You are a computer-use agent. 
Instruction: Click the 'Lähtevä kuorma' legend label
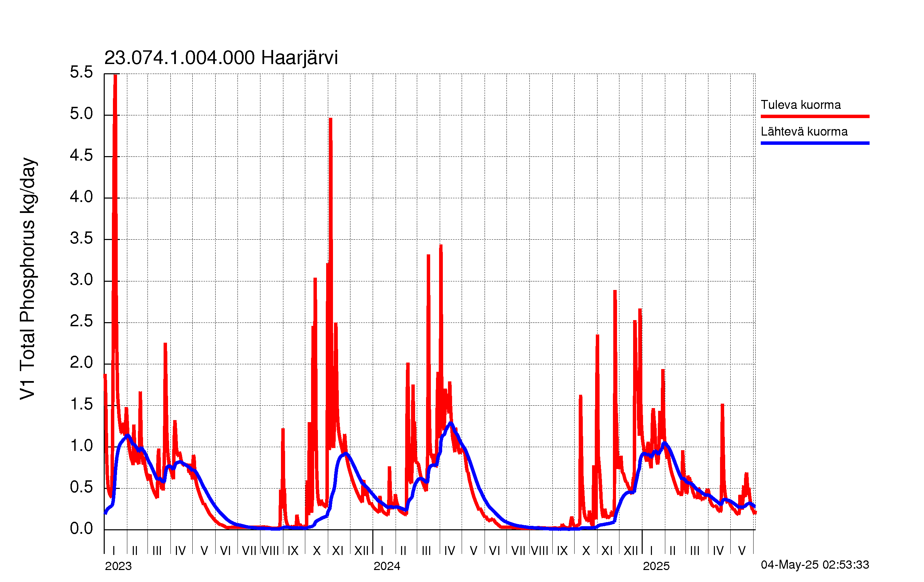point(804,132)
